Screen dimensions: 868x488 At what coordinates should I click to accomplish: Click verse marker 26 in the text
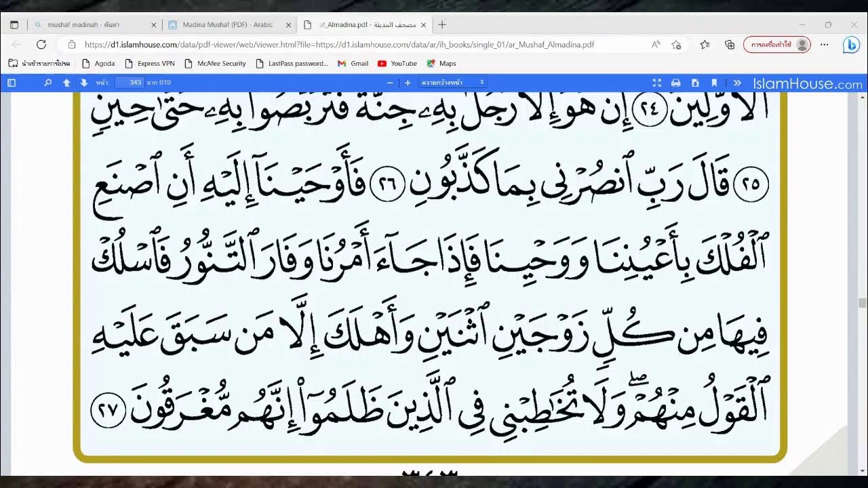click(x=387, y=186)
